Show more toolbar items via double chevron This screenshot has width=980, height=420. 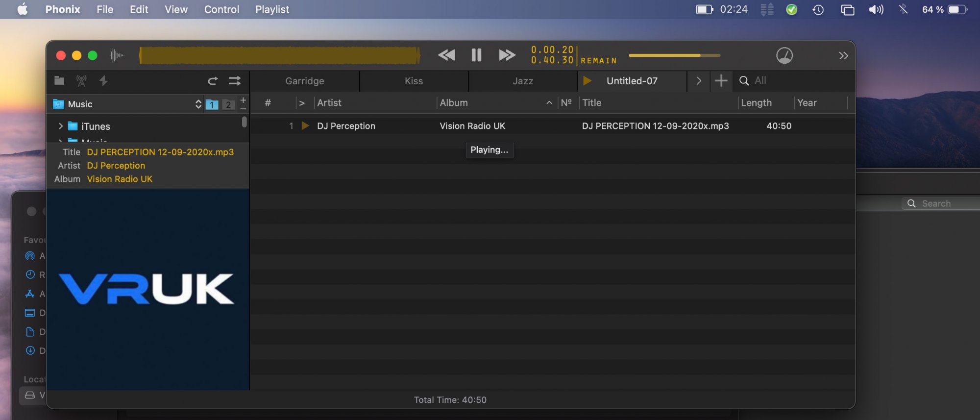843,55
